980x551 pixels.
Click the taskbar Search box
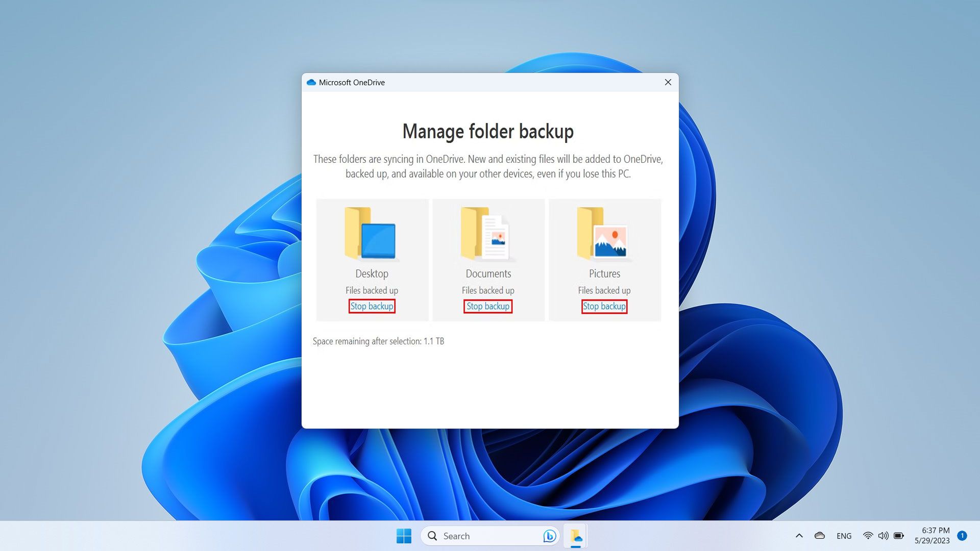click(x=490, y=536)
